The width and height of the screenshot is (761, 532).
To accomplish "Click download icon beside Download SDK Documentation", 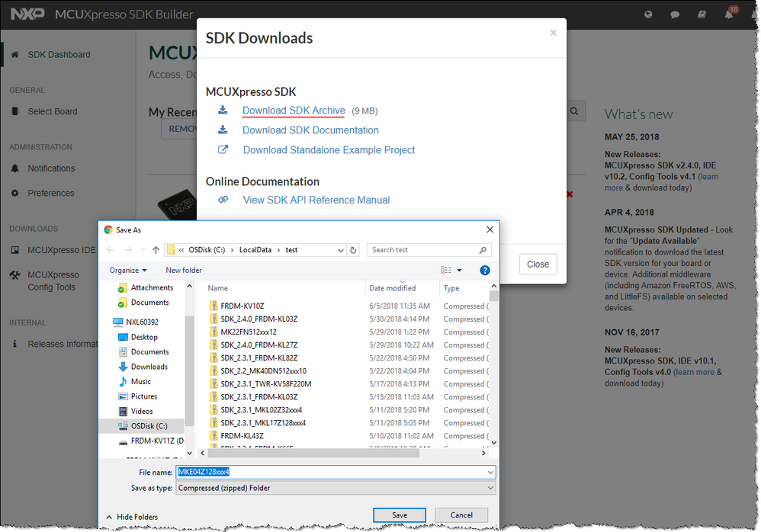I will pos(223,130).
